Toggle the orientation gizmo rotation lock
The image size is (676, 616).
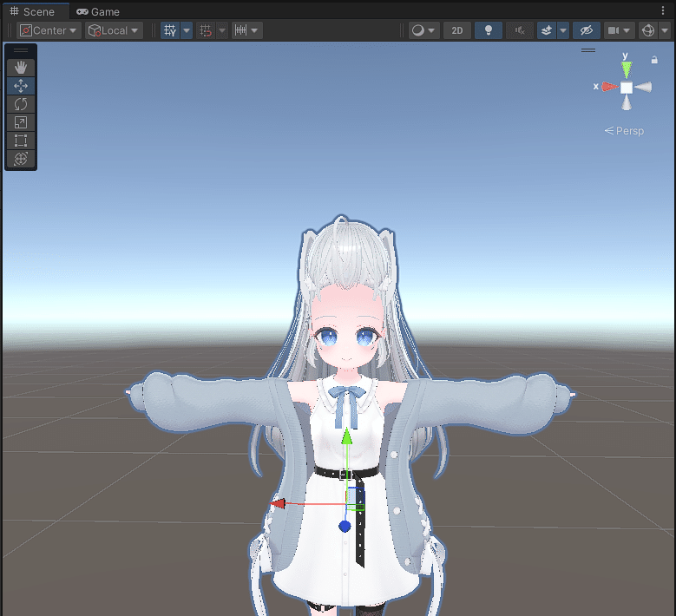pyautogui.click(x=654, y=60)
